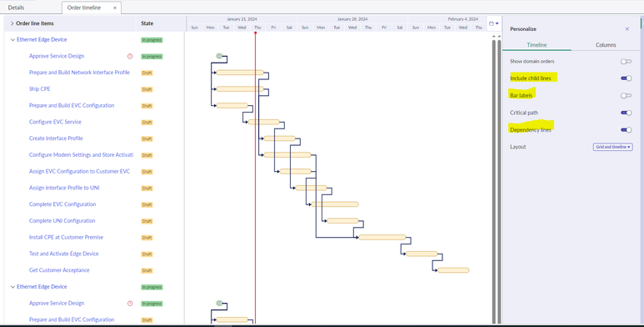Click the In progress badge of the first Ethernet Edge Device
This screenshot has width=644, height=327.
coord(152,40)
